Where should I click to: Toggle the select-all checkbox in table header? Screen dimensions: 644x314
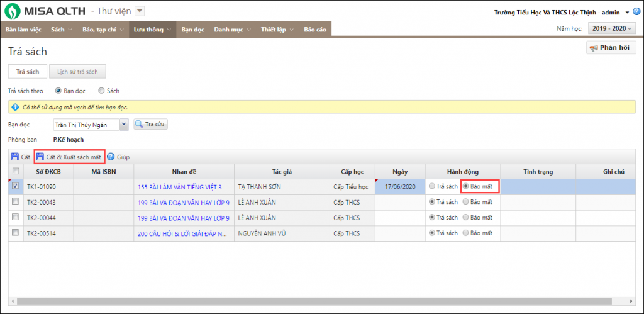(16, 171)
